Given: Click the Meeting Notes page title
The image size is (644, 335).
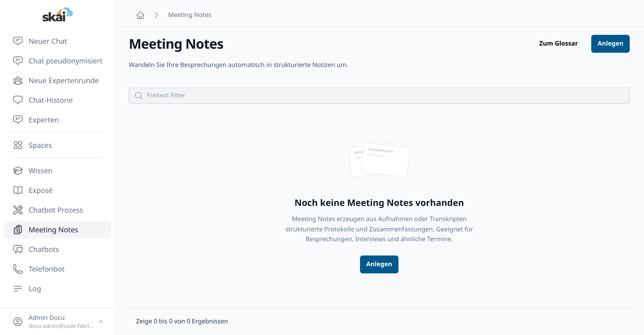Looking at the screenshot, I should click(176, 44).
